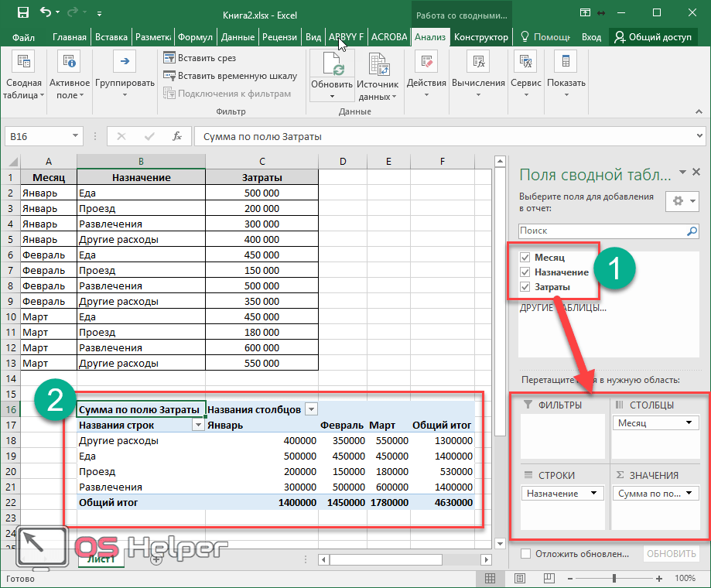711x588 pixels.
Task: Uncheck the Месяц field checkbox
Action: click(525, 258)
